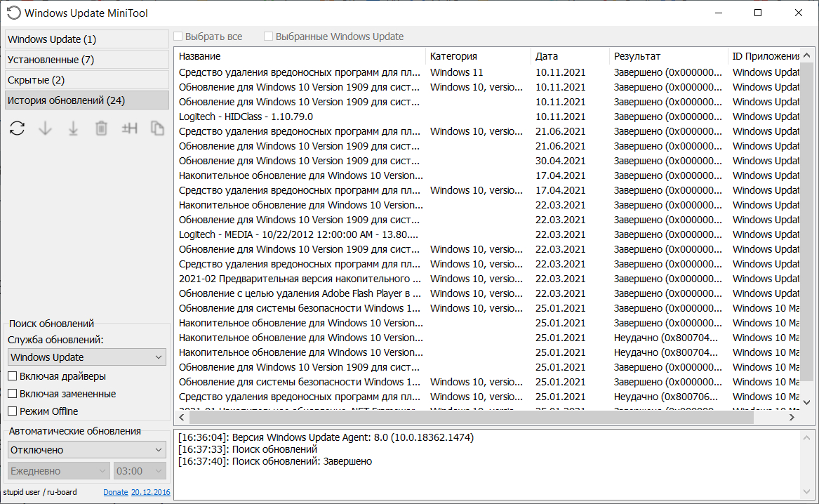Sort by Дата column header

pyautogui.click(x=570, y=56)
